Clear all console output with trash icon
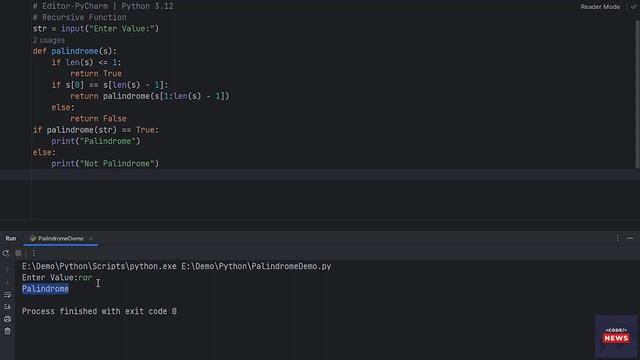640x360 pixels. coord(7,331)
